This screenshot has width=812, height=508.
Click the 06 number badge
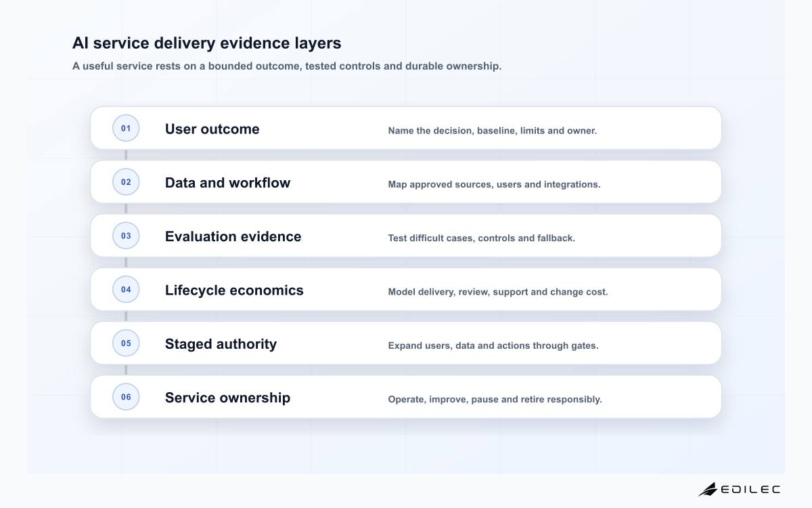[x=126, y=397]
